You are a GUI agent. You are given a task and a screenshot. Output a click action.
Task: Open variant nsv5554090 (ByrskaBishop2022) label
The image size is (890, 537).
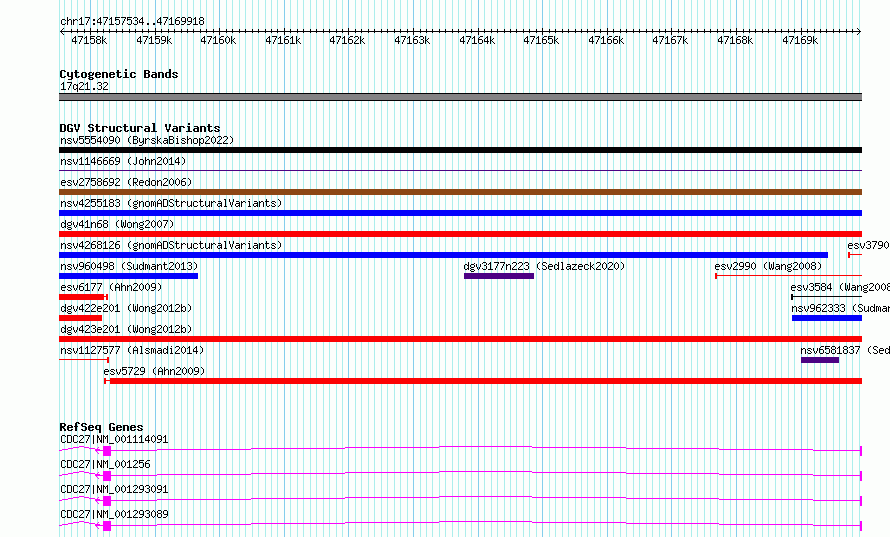tap(147, 140)
